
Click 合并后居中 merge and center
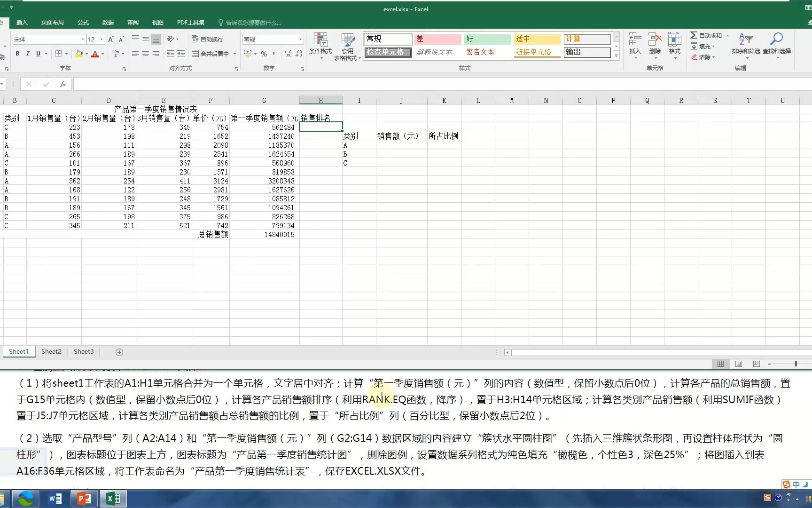click(210, 54)
